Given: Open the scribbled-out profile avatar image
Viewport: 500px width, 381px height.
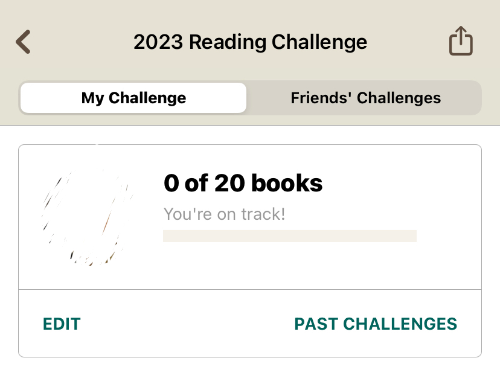Looking at the screenshot, I should [x=87, y=218].
